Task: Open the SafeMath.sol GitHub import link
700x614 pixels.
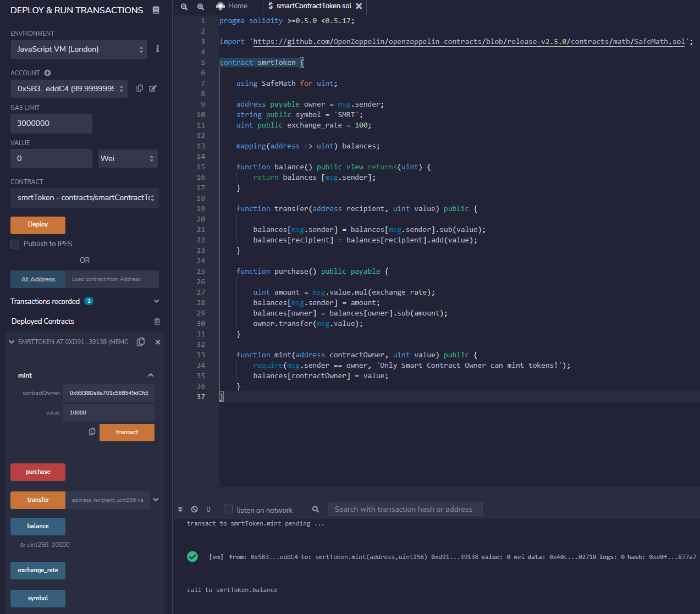Action: pyautogui.click(x=469, y=42)
